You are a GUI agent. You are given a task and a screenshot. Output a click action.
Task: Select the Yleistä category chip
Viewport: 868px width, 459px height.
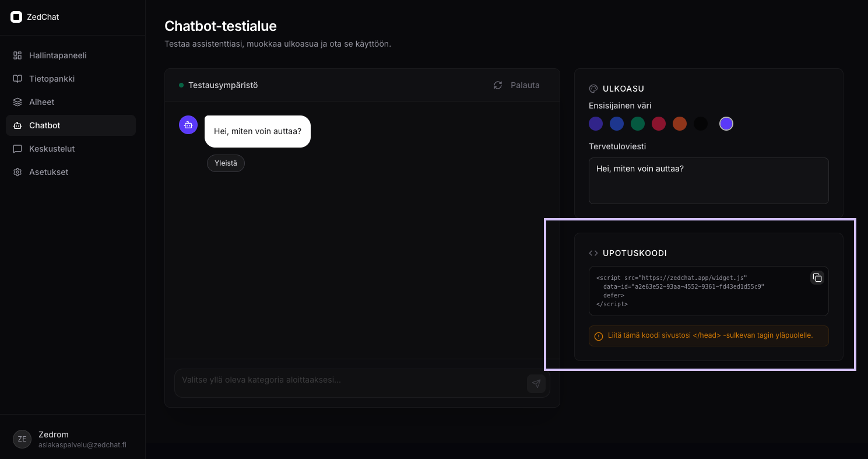coord(226,163)
